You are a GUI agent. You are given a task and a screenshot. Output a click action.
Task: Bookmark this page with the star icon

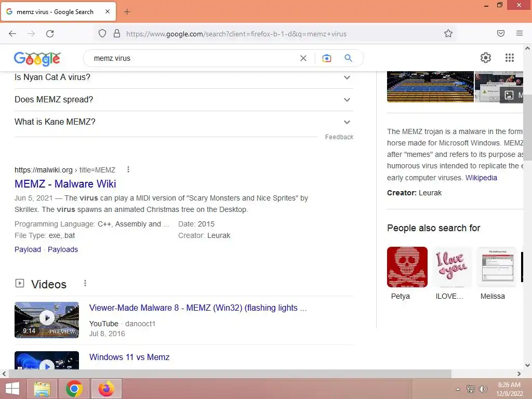[448, 33]
